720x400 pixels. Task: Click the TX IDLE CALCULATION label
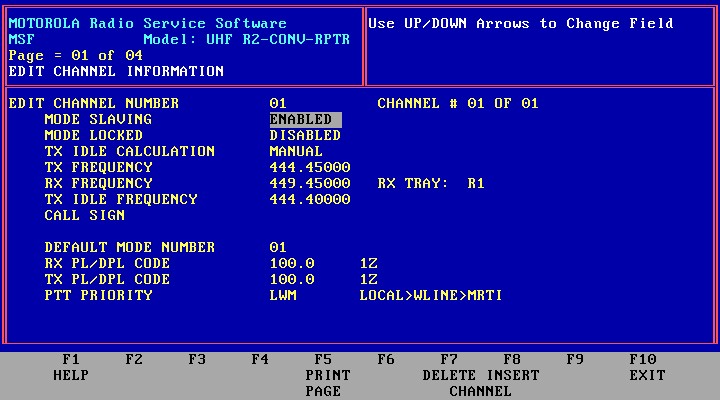pyautogui.click(x=129, y=151)
